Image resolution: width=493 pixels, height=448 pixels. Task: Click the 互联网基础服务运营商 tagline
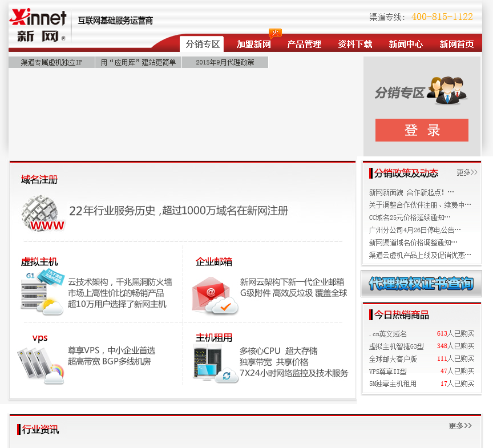115,21
